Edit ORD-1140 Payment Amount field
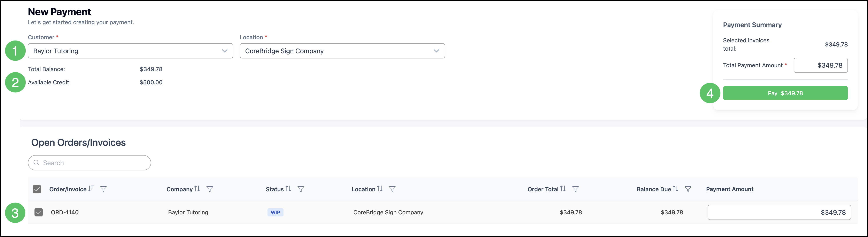The height and width of the screenshot is (237, 868). pos(779,212)
